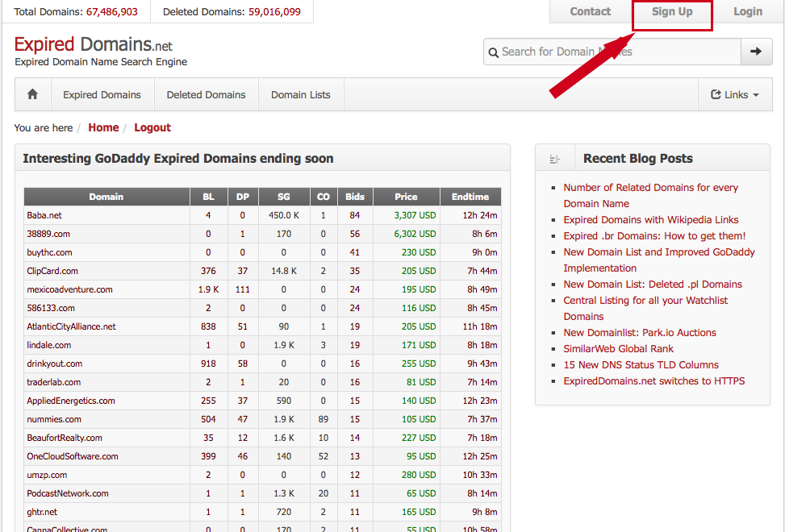Sort table by Endtime column header
The image size is (785, 532).
pyautogui.click(x=470, y=197)
